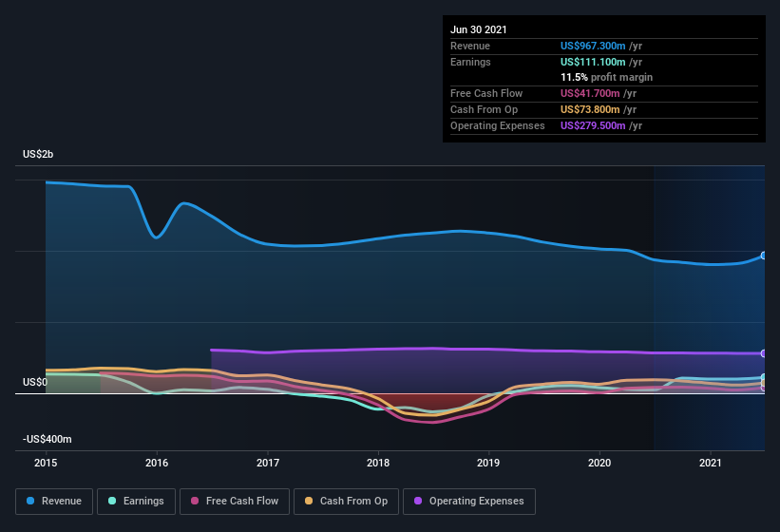Click the 11.5% profit margin text
Screen dimensions: 780x532
coord(606,77)
